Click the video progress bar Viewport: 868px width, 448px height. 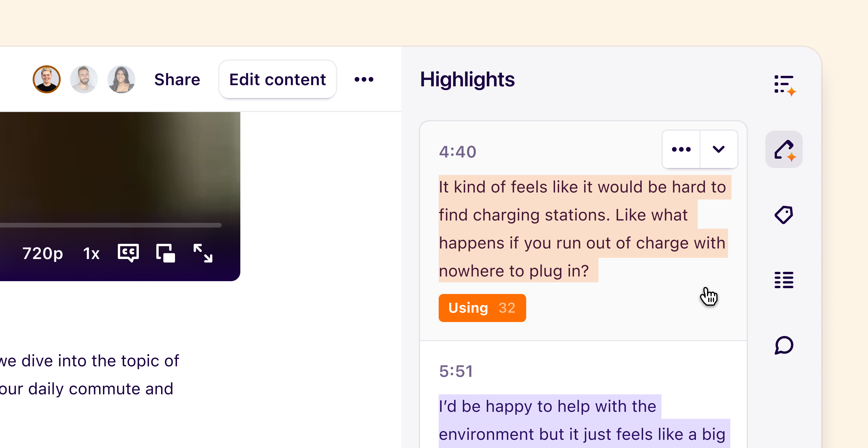click(x=111, y=225)
